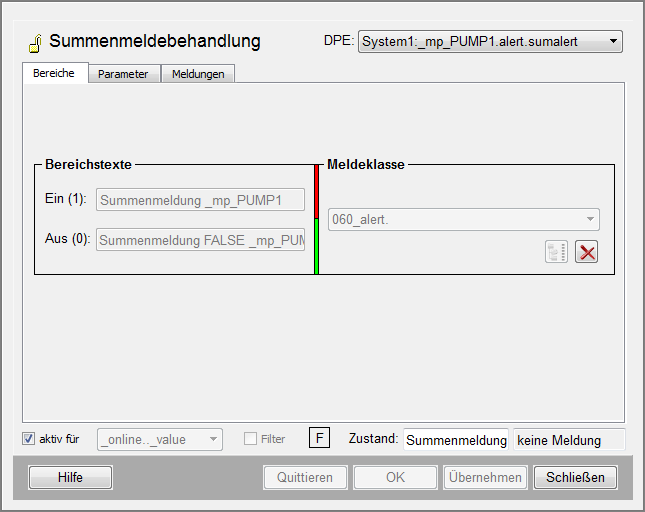Open the Meldungen tab
This screenshot has height=512, width=645.
pos(198,74)
